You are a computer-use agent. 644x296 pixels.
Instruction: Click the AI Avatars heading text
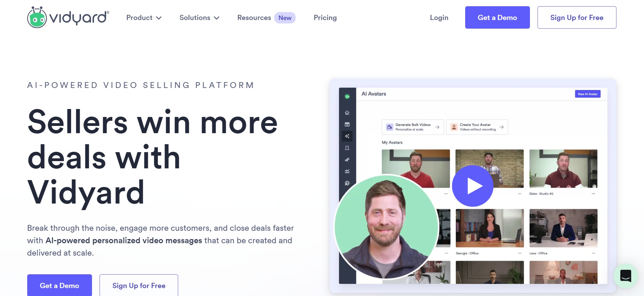point(374,94)
